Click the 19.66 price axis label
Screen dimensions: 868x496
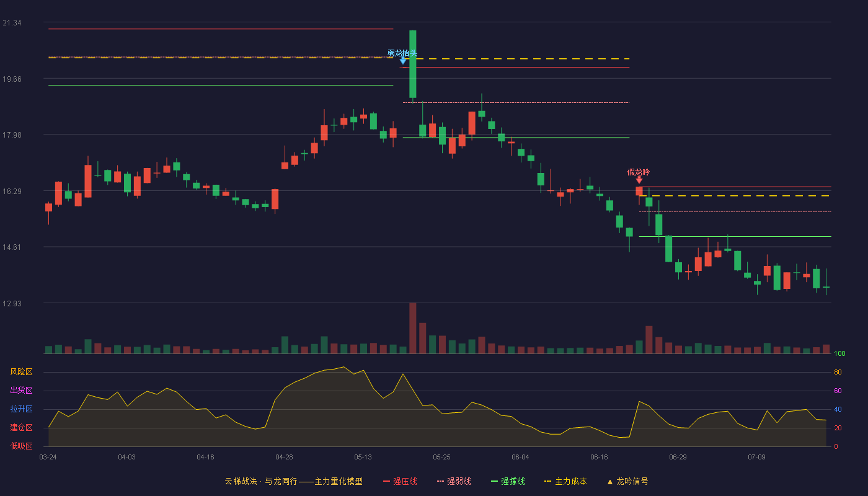pos(12,79)
